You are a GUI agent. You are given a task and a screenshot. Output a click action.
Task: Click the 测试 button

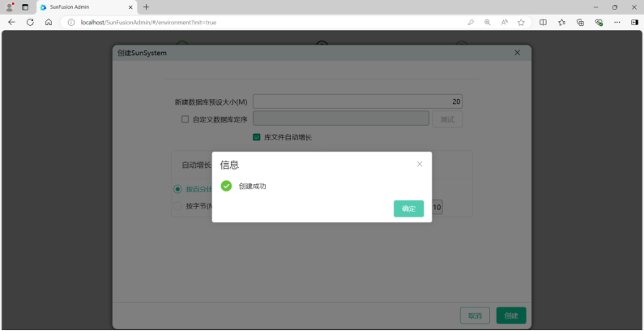(447, 119)
